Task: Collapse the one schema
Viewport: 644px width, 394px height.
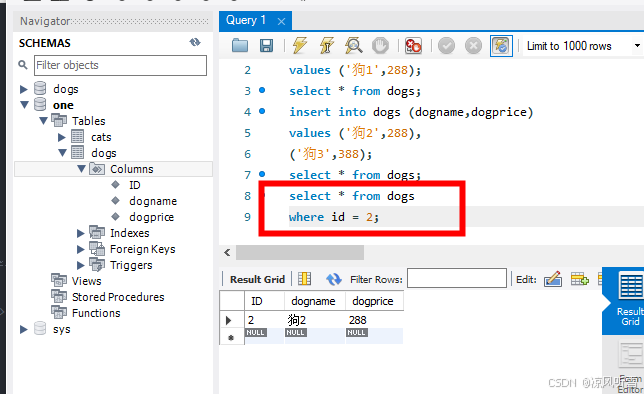Action: [x=24, y=105]
